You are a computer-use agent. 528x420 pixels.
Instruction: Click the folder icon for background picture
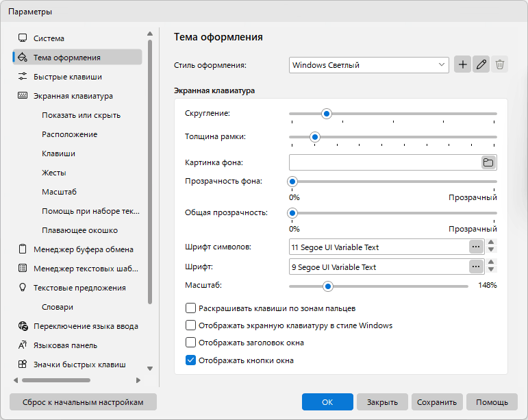(488, 162)
